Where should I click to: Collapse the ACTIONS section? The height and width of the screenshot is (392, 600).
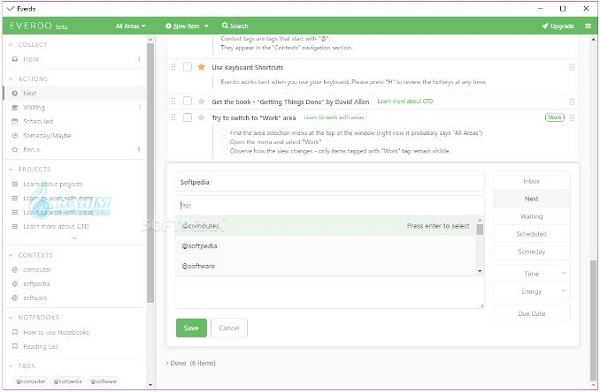click(11, 79)
